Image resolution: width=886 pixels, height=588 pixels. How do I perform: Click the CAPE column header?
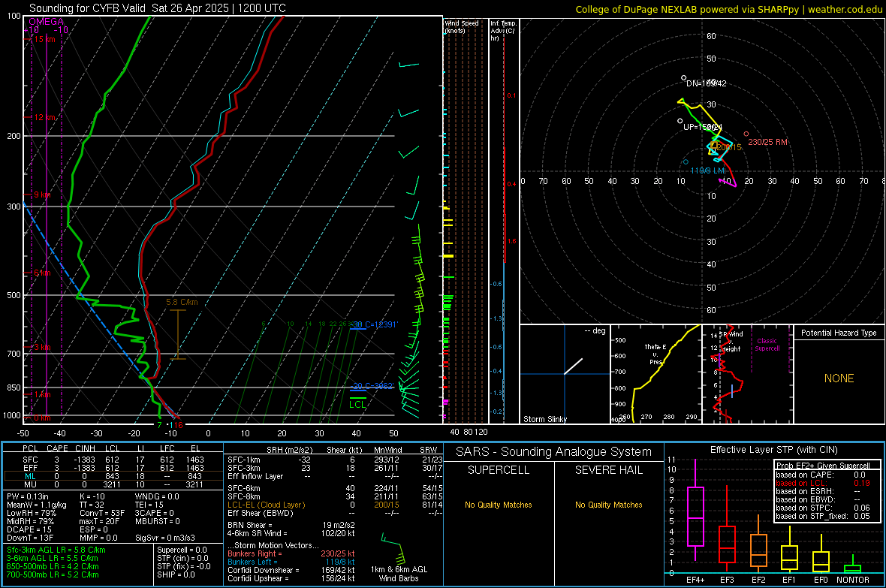coord(57,448)
